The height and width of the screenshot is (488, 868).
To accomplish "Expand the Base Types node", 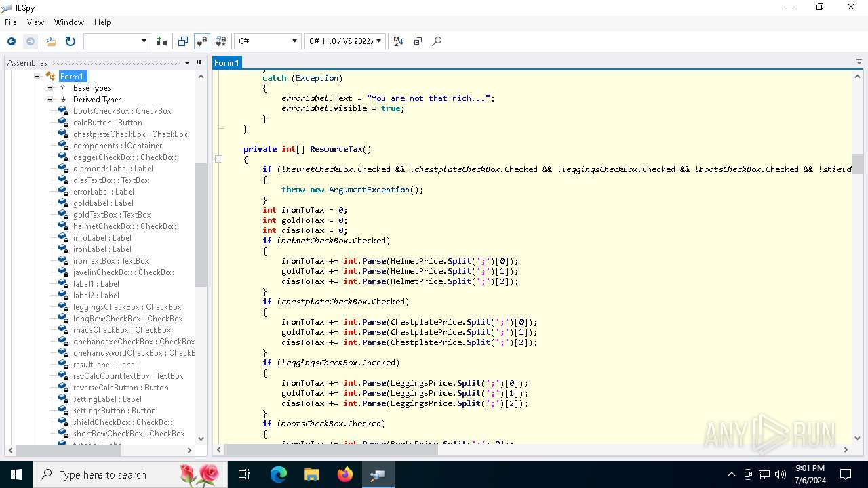I will pyautogui.click(x=50, y=88).
